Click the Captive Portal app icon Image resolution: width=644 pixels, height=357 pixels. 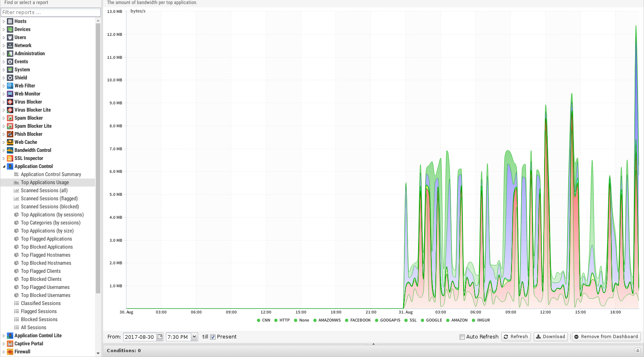10,344
